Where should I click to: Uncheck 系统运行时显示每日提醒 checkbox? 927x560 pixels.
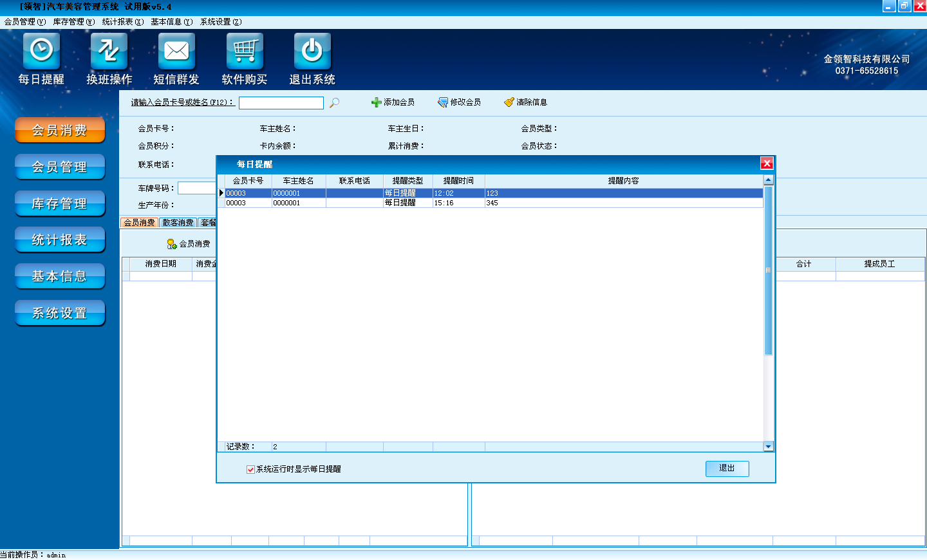pos(250,470)
